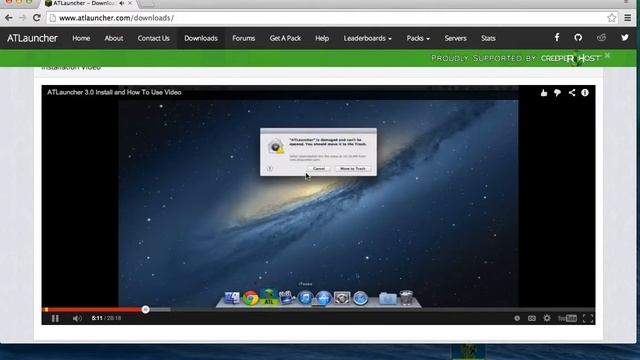Select the ATLauncher browser tab
640x360 pixels.
(89, 4)
